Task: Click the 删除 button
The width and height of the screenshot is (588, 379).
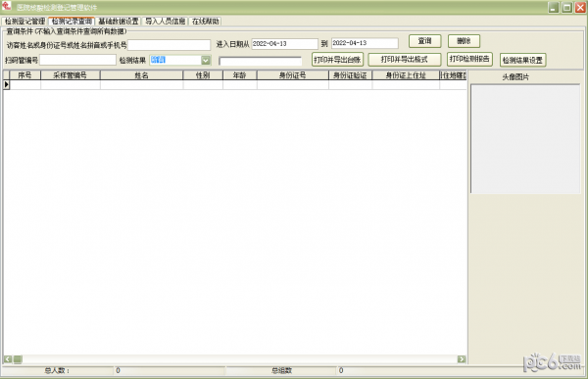Action: tap(464, 41)
